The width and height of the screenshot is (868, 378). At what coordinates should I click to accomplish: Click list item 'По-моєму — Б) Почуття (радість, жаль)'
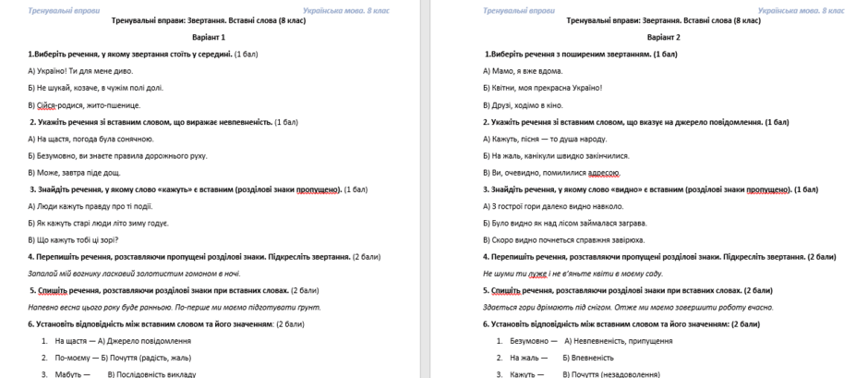[124, 358]
